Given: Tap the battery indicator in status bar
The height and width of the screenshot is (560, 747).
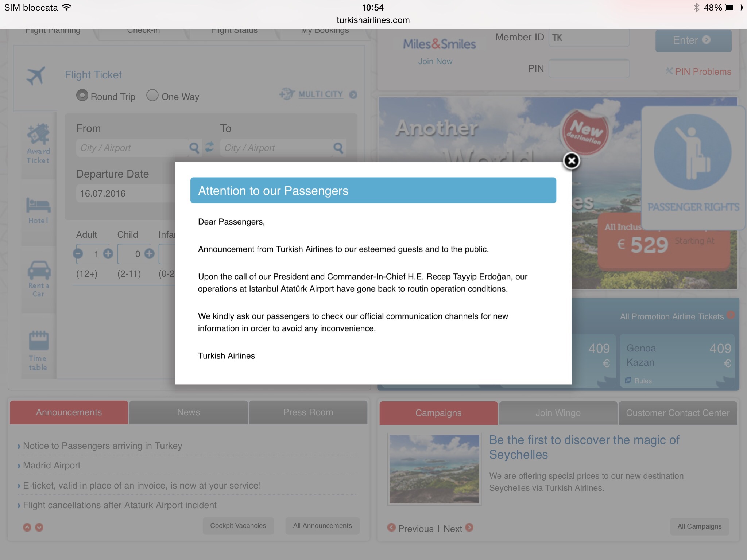Looking at the screenshot, I should coord(733,7).
